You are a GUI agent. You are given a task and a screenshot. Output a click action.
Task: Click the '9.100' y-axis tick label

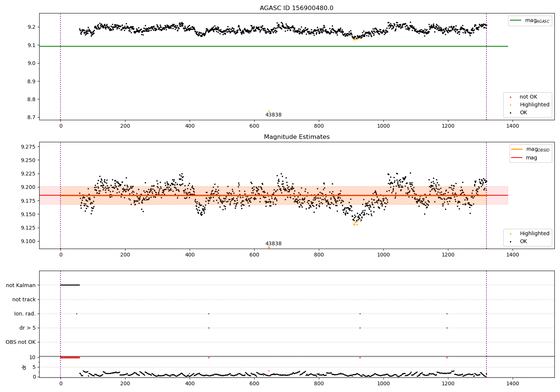point(28,241)
